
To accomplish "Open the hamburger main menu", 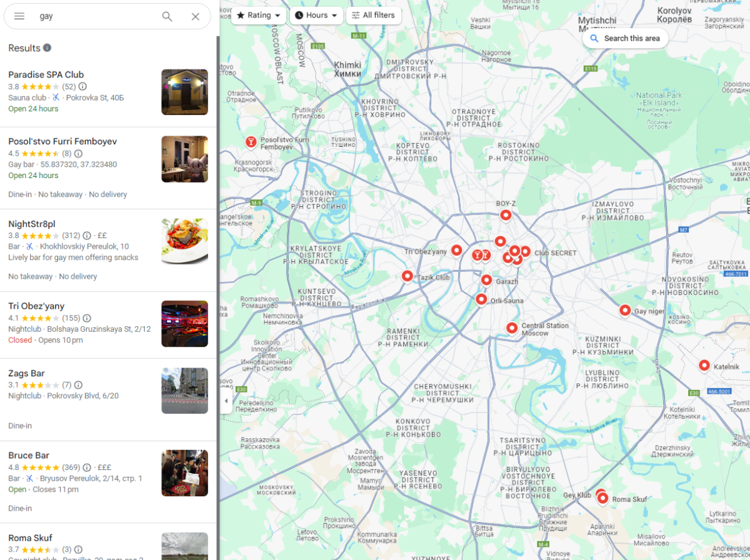I will (19, 16).
